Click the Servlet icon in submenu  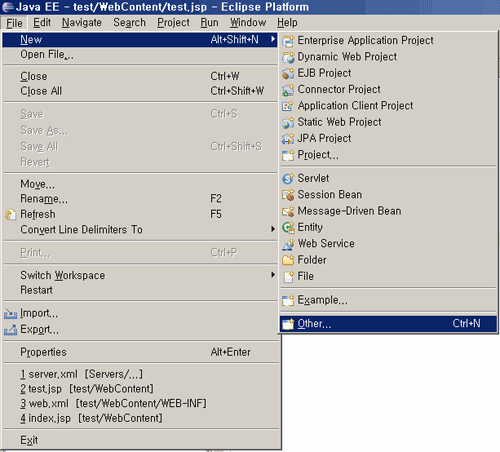288,178
